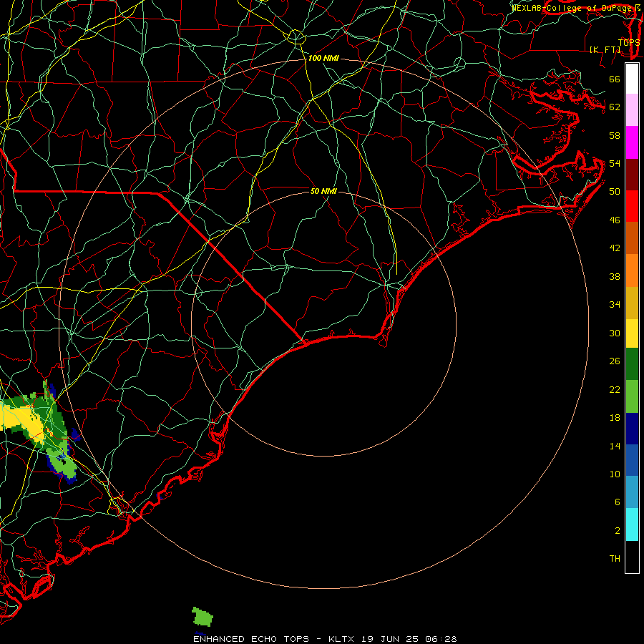644x644 pixels.
Task: Click the yellow swatch on the color scale
Action: (x=632, y=333)
